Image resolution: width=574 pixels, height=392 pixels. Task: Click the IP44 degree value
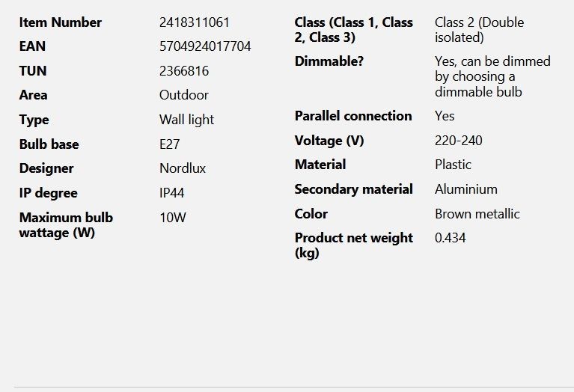tap(172, 193)
